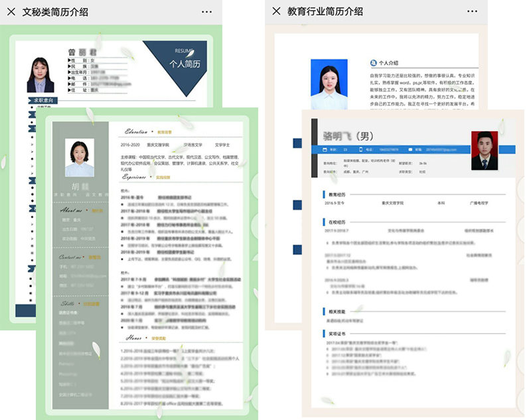Click the Experience heading in green resume
The width and height of the screenshot is (531, 420).
point(134,177)
